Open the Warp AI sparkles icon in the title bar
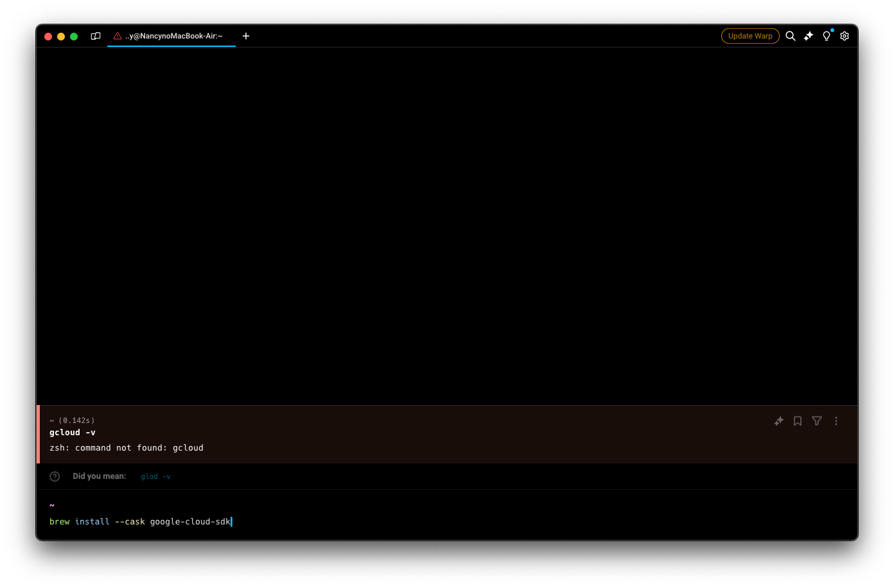The image size is (894, 588). click(x=809, y=36)
